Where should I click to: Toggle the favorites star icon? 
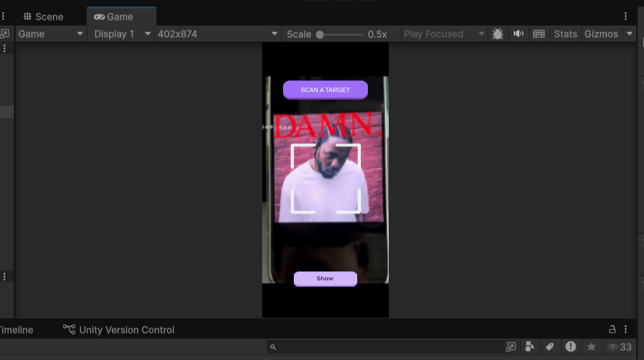[x=591, y=347]
